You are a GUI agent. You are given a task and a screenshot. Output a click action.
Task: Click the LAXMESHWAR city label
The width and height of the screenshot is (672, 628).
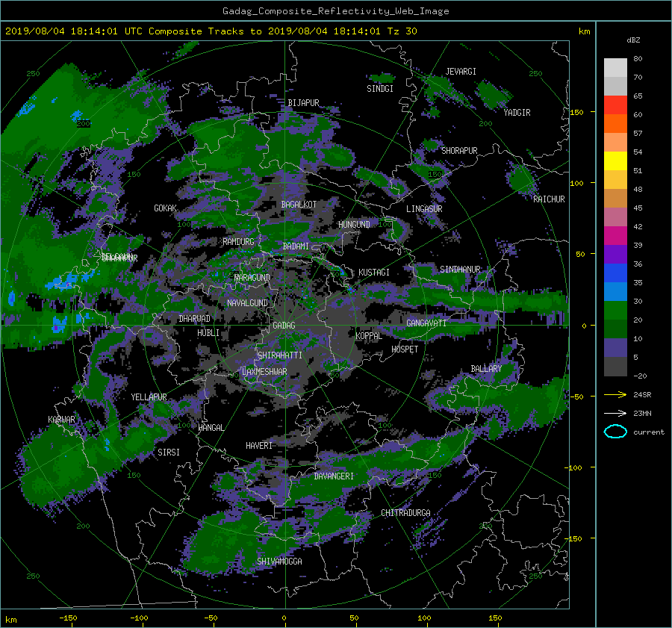pos(264,372)
